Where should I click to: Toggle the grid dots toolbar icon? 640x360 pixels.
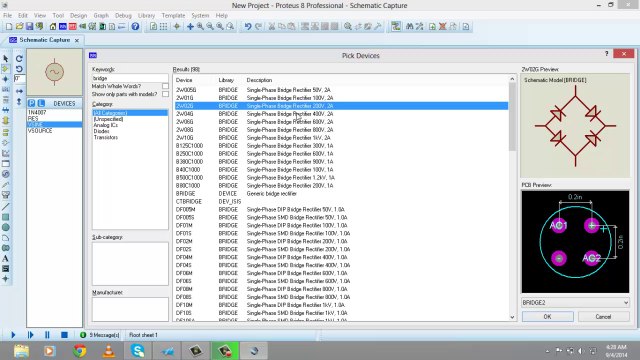(x=163, y=27)
